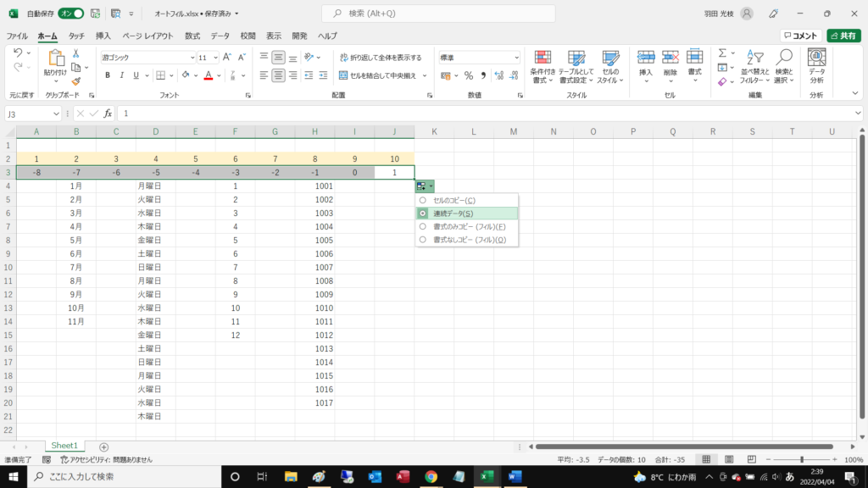
Task: Open File Explorer from taskbar
Action: [x=291, y=476]
